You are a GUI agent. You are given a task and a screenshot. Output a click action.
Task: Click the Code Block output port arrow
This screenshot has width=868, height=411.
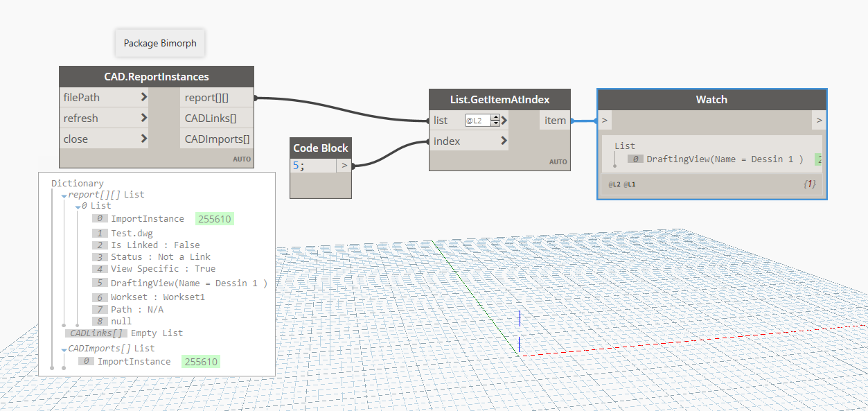pyautogui.click(x=344, y=166)
